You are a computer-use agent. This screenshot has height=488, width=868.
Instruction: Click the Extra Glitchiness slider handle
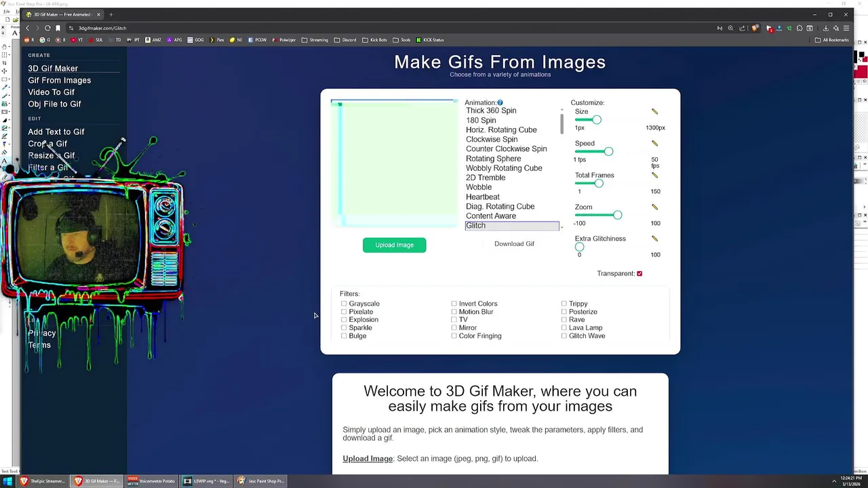tap(579, 247)
